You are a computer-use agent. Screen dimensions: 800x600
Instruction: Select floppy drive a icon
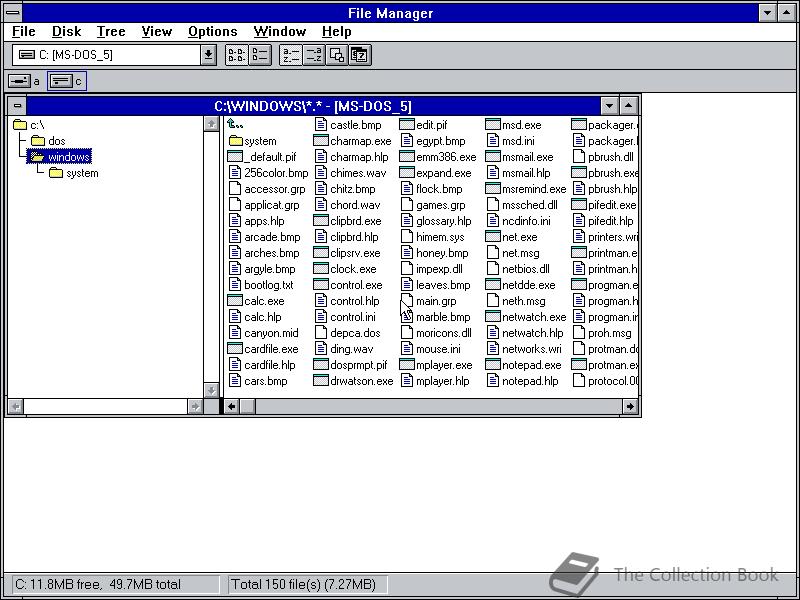[x=19, y=81]
